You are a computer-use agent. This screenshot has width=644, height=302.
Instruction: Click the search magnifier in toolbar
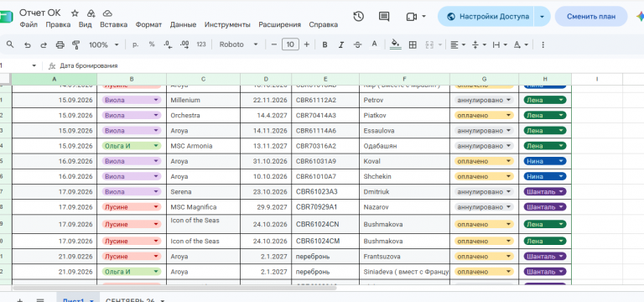[10, 44]
